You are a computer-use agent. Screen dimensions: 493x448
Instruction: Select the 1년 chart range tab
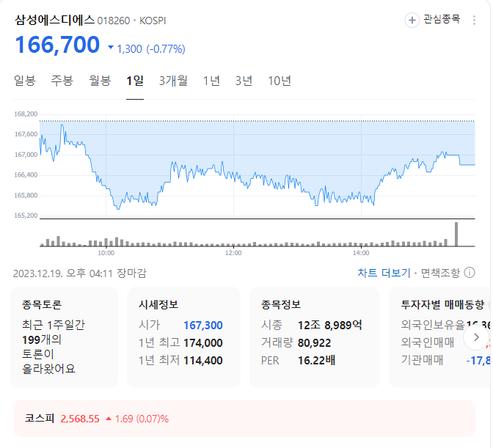[x=211, y=81]
